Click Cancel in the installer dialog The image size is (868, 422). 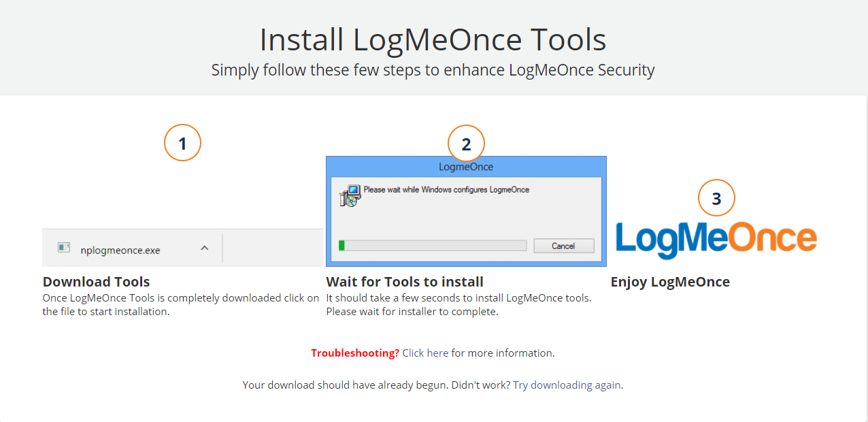pos(563,246)
